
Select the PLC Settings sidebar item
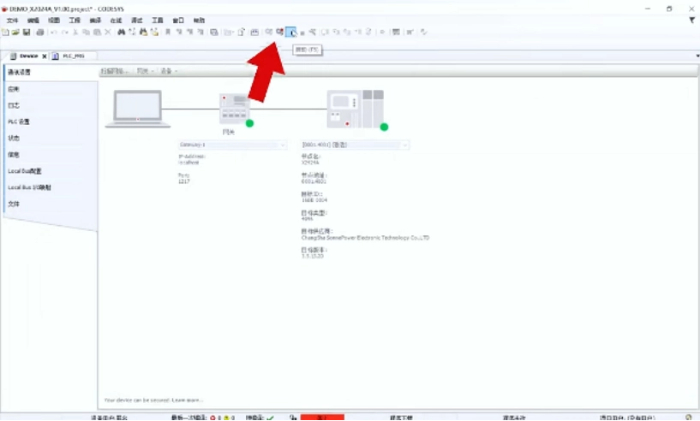pyautogui.click(x=18, y=121)
